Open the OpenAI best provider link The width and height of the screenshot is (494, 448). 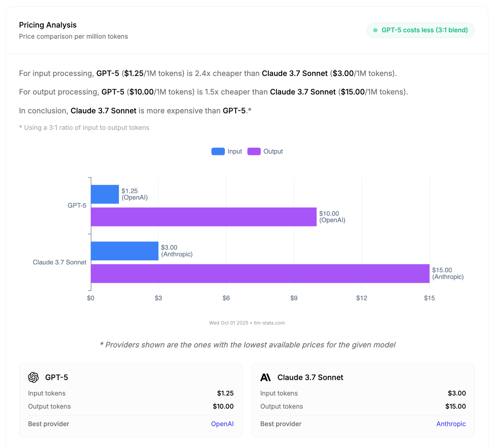(x=222, y=424)
